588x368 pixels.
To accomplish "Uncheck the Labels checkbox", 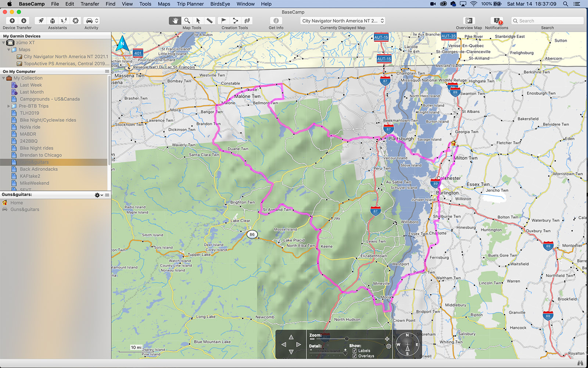I will pos(355,351).
